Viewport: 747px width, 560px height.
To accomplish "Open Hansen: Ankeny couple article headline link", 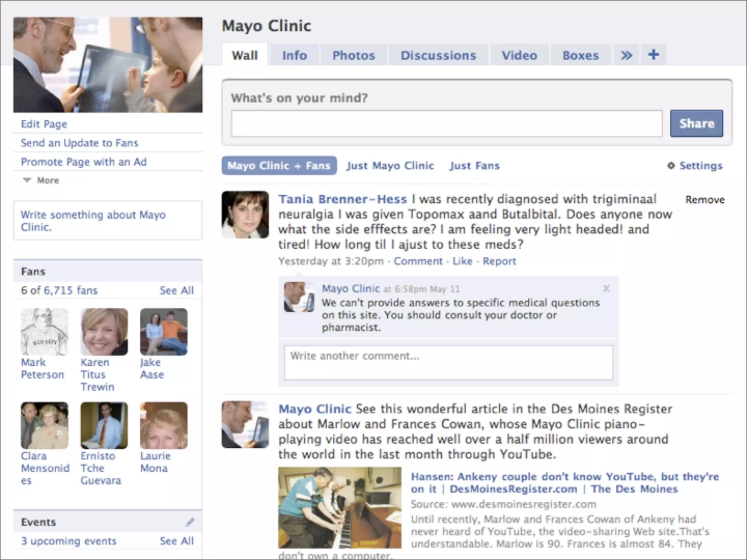I will 565,483.
